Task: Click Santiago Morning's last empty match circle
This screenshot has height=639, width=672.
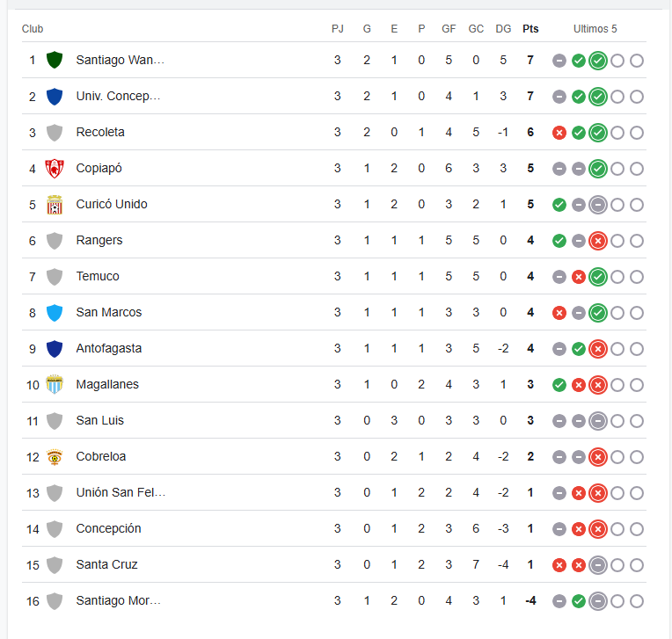Action: point(637,601)
